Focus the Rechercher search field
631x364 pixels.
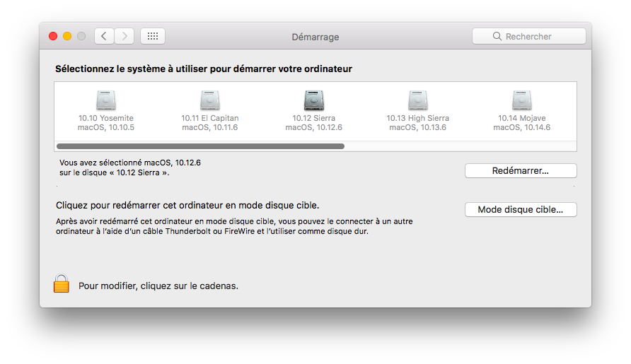(529, 36)
